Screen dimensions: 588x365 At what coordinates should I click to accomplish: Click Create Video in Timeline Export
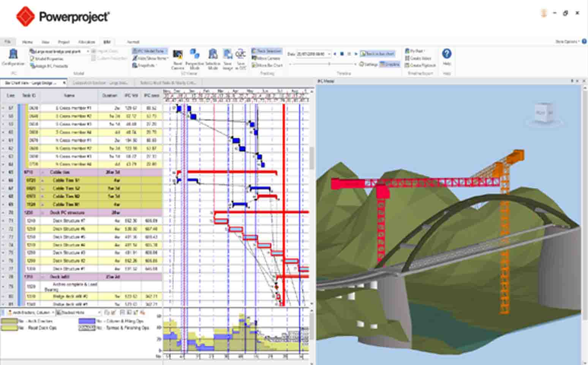418,58
